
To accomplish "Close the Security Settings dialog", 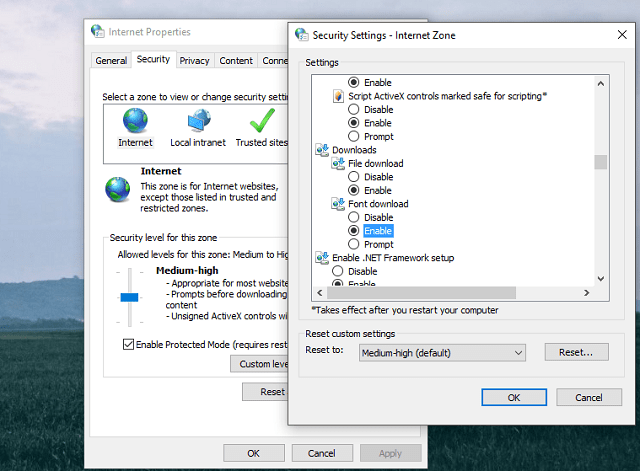I will click(622, 35).
